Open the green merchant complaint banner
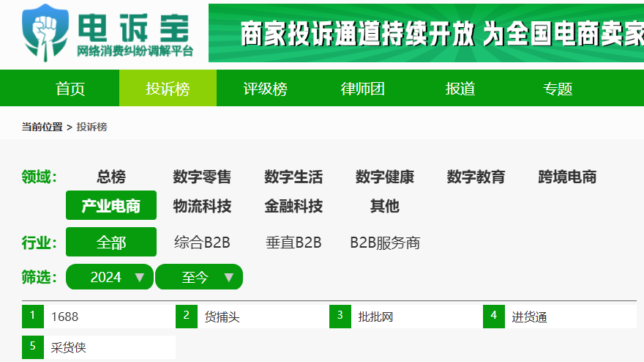This screenshot has height=362, width=644. [x=427, y=33]
